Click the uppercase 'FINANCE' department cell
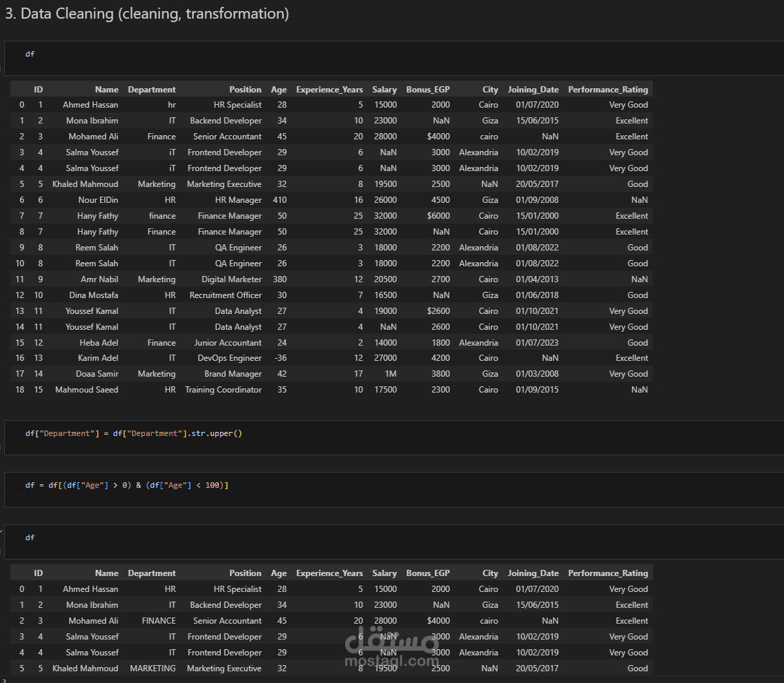The image size is (784, 683). [159, 621]
